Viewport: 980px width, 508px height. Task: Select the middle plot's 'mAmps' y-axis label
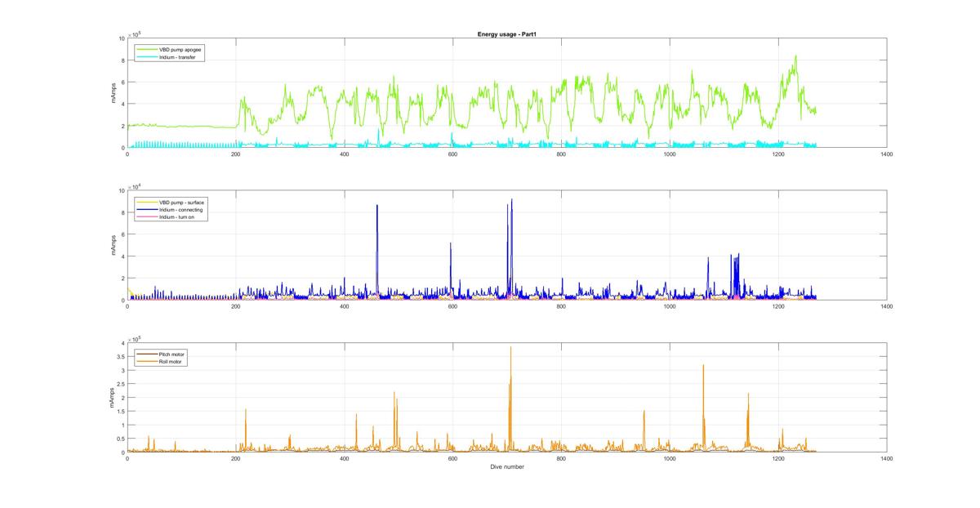pos(114,246)
